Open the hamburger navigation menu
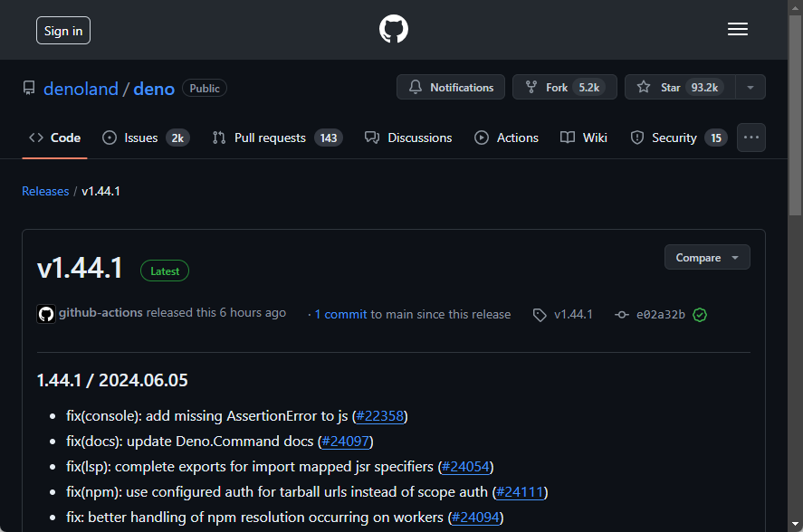 (737, 28)
